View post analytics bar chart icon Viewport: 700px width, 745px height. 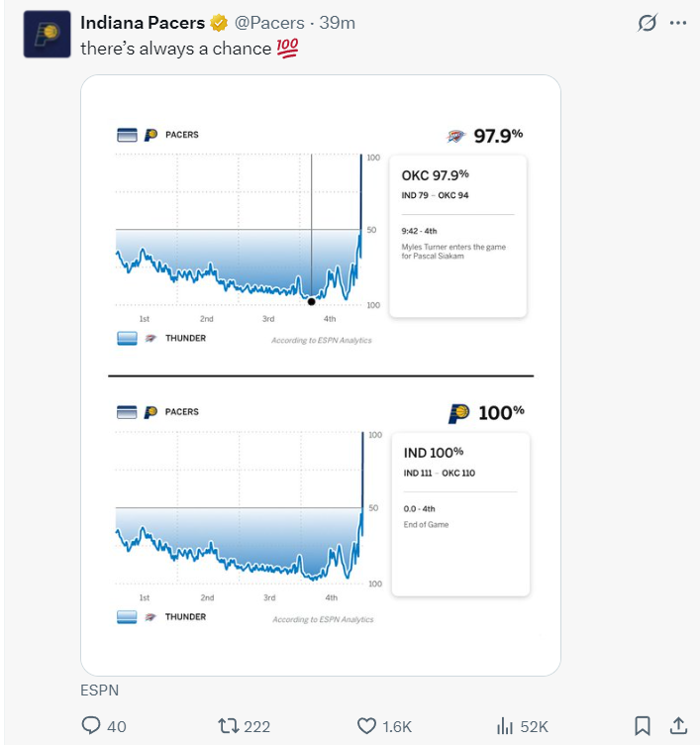tap(505, 726)
